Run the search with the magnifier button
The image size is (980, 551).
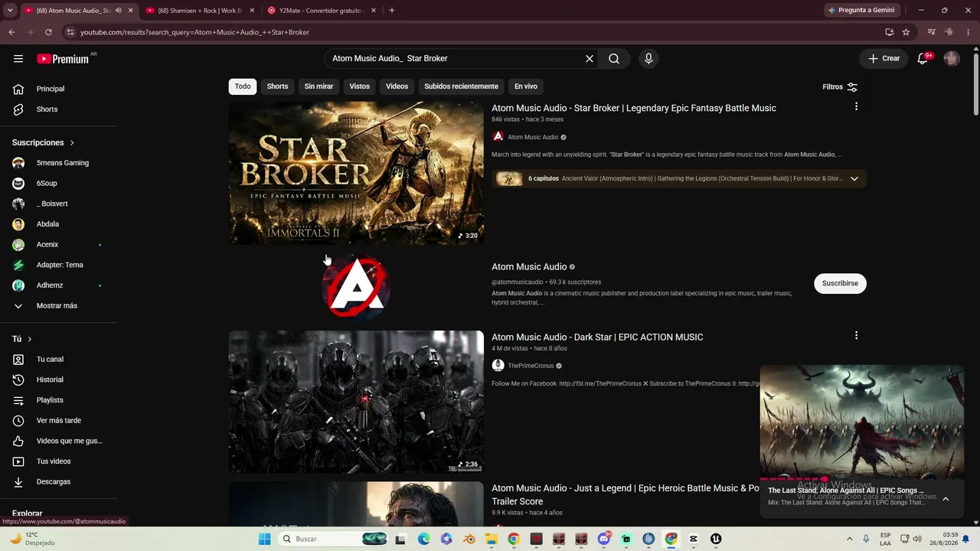614,59
